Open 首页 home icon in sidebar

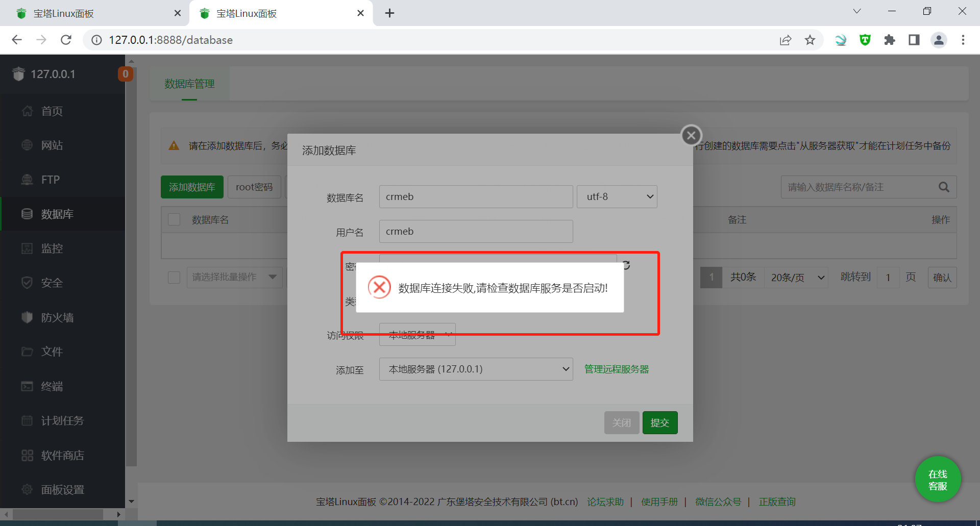[x=28, y=111]
